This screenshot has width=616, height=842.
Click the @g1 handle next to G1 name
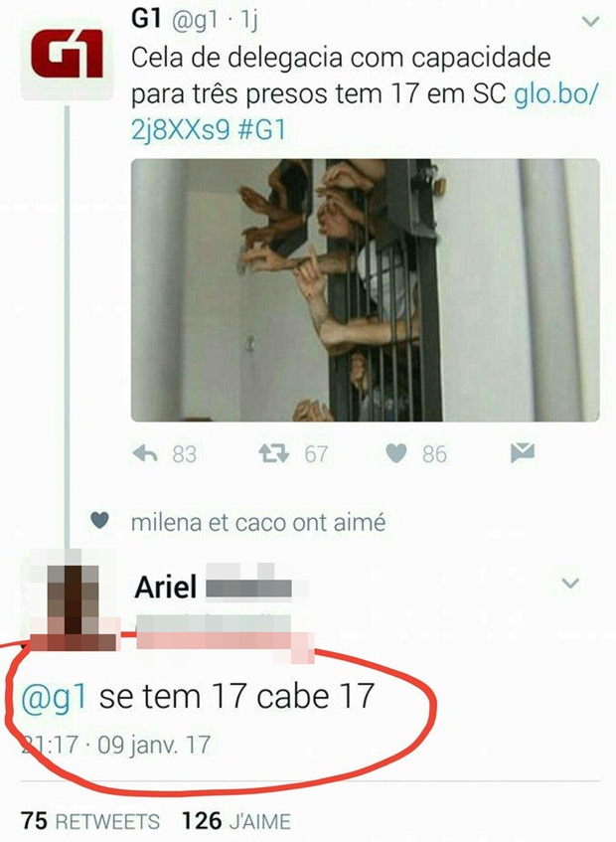tap(195, 21)
